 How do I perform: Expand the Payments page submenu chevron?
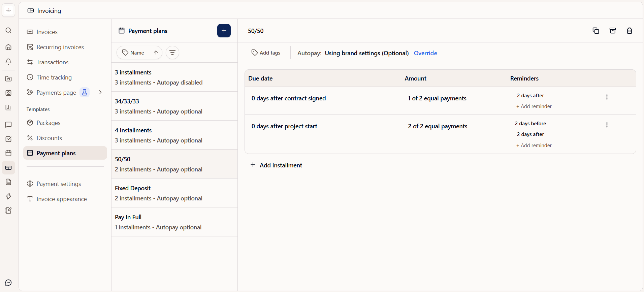(x=100, y=92)
